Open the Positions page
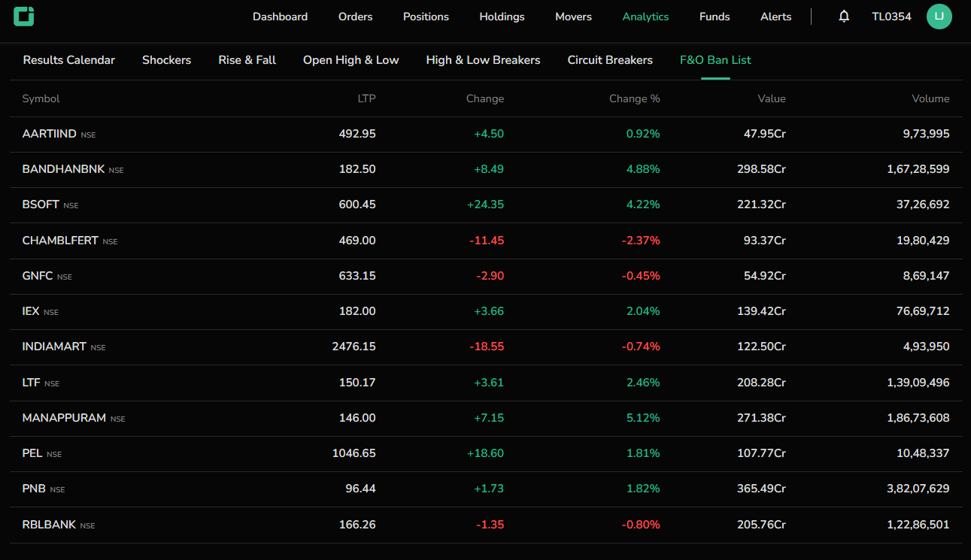Viewport: 971px width, 560px height. (x=426, y=17)
